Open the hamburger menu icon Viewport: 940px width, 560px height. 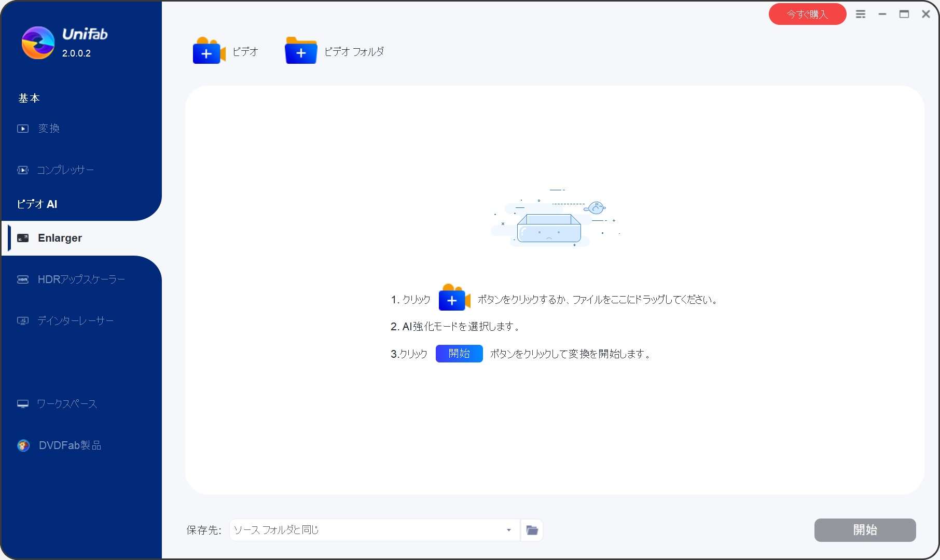[x=861, y=15]
